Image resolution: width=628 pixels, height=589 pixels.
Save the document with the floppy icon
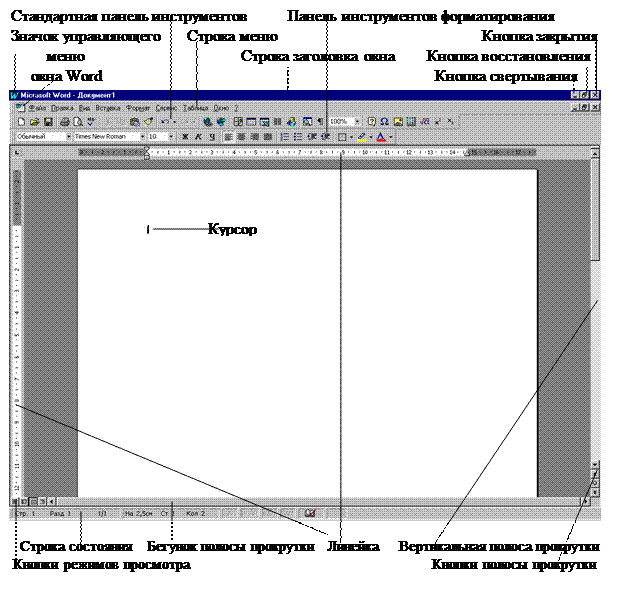tap(46, 121)
